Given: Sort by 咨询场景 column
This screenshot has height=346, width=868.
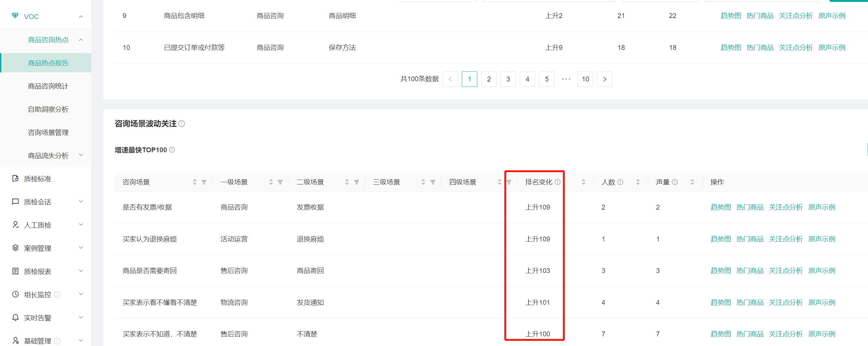Looking at the screenshot, I should [195, 182].
